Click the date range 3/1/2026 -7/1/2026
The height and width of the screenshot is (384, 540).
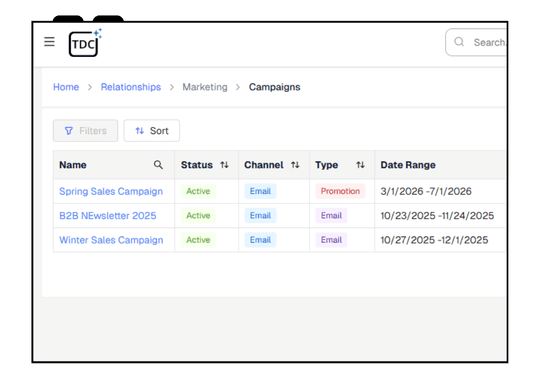426,191
